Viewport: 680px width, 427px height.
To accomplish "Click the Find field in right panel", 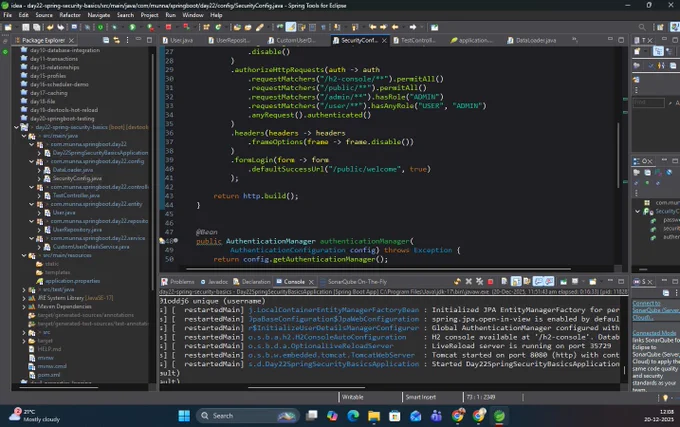I will point(648,103).
